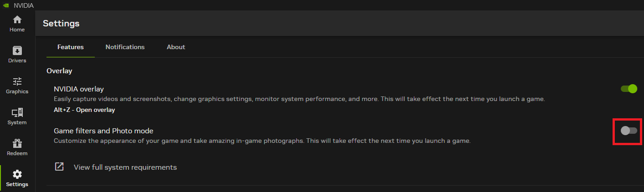644x192 pixels.
Task: Click the Settings page heading
Action: click(x=61, y=23)
